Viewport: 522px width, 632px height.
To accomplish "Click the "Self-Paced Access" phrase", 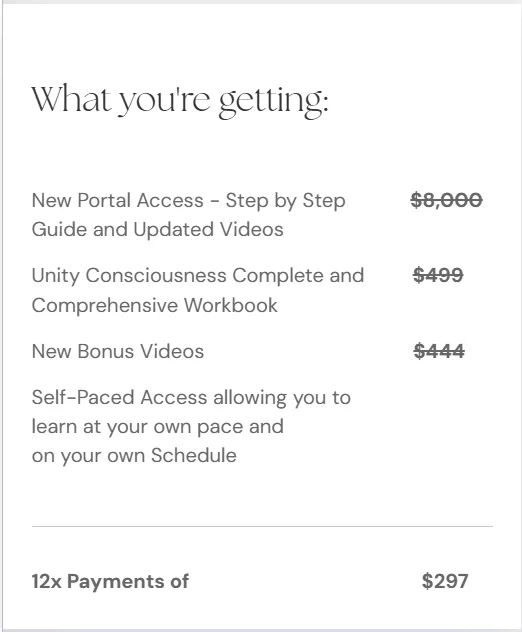I will tap(119, 397).
